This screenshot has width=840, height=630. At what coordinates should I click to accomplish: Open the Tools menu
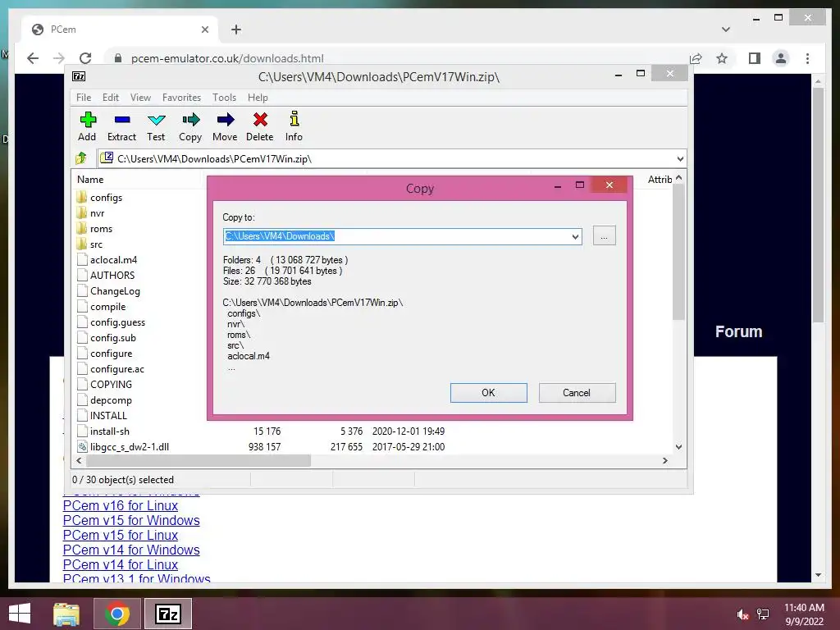coord(224,98)
